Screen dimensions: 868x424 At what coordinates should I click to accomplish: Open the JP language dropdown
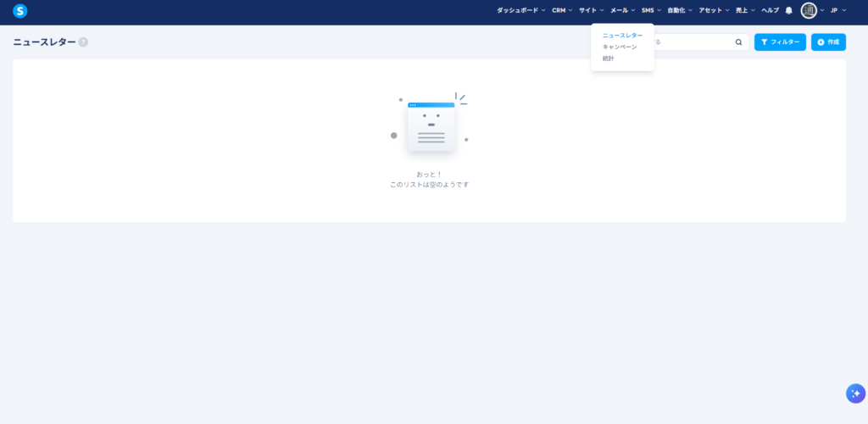[x=837, y=10]
